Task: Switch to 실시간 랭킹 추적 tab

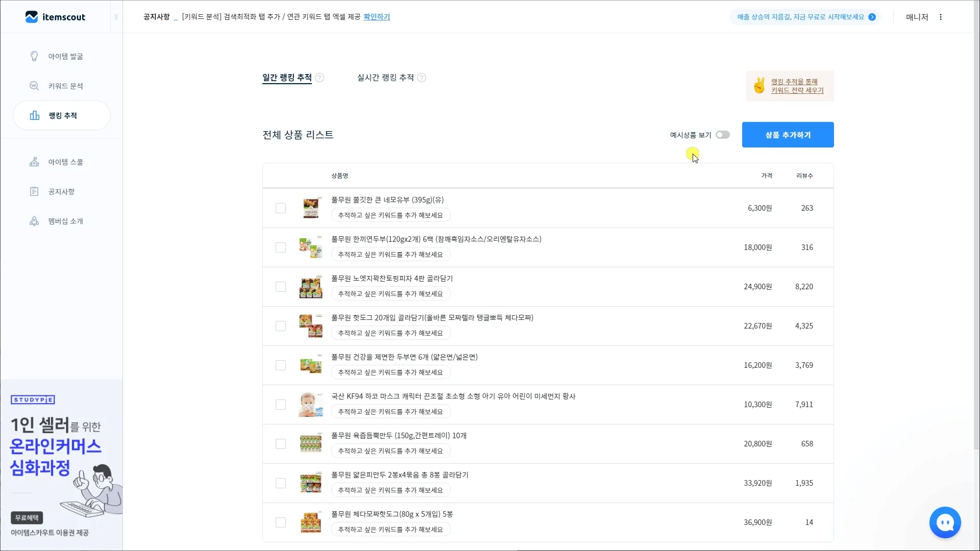Action: click(385, 78)
